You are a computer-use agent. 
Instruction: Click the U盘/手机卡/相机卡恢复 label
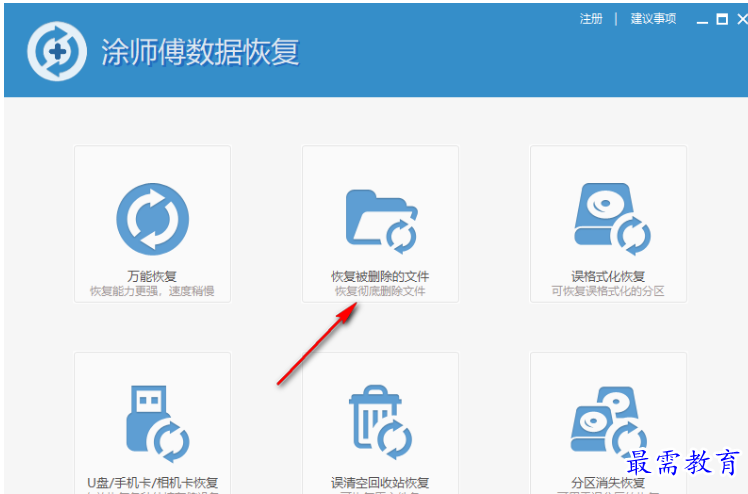(153, 483)
